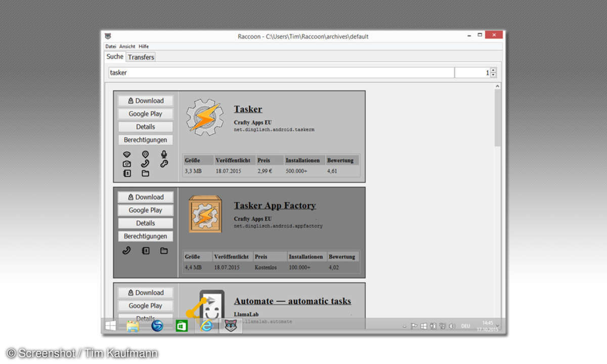Image resolution: width=607 pixels, height=364 pixels.
Task: Show Details for Tasker App Factory
Action: point(146,223)
